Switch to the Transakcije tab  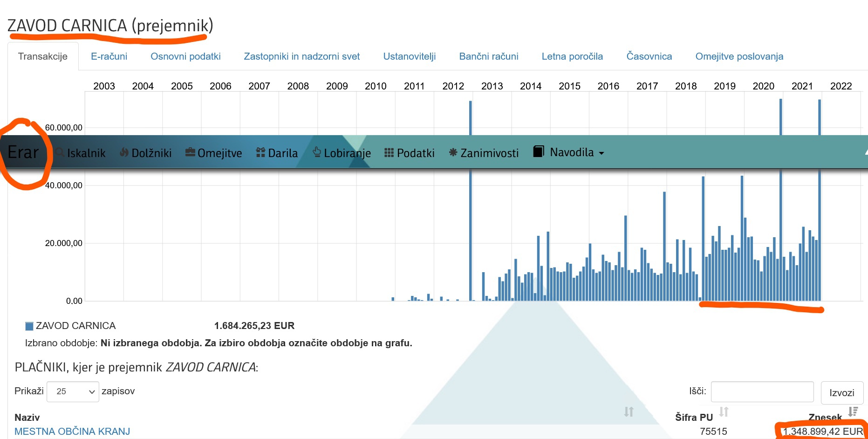click(43, 56)
